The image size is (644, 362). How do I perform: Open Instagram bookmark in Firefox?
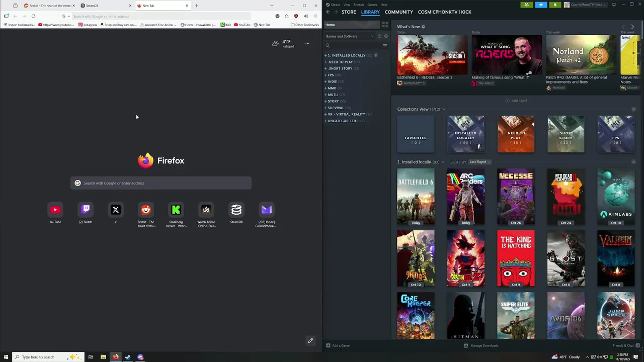88,25
